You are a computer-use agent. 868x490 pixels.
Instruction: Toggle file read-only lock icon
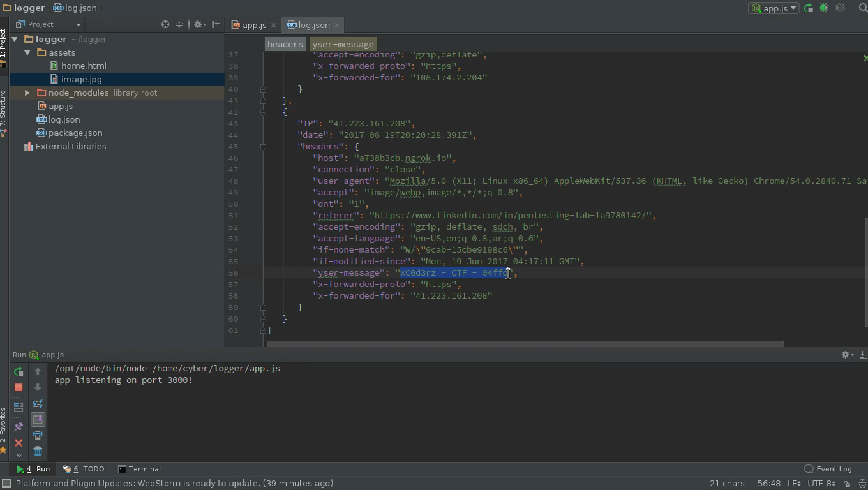tap(847, 484)
